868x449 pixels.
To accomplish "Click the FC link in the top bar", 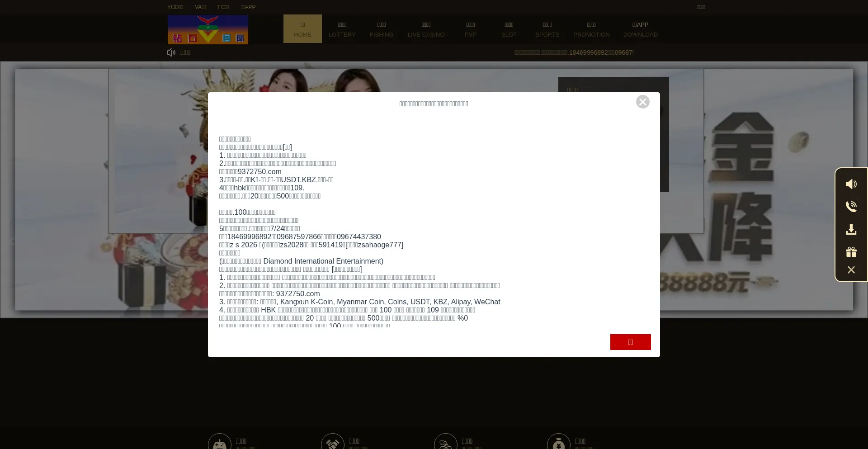I will (x=223, y=7).
